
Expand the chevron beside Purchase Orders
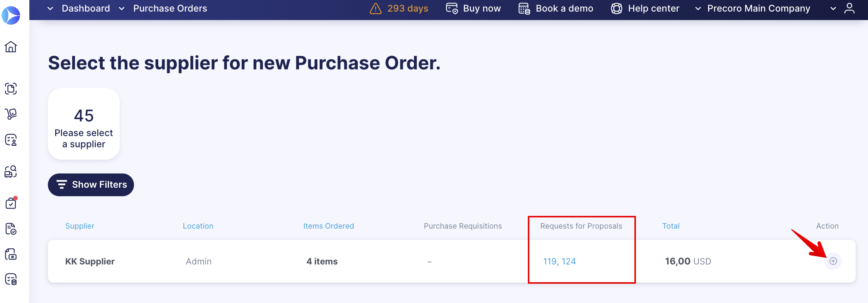pos(121,8)
